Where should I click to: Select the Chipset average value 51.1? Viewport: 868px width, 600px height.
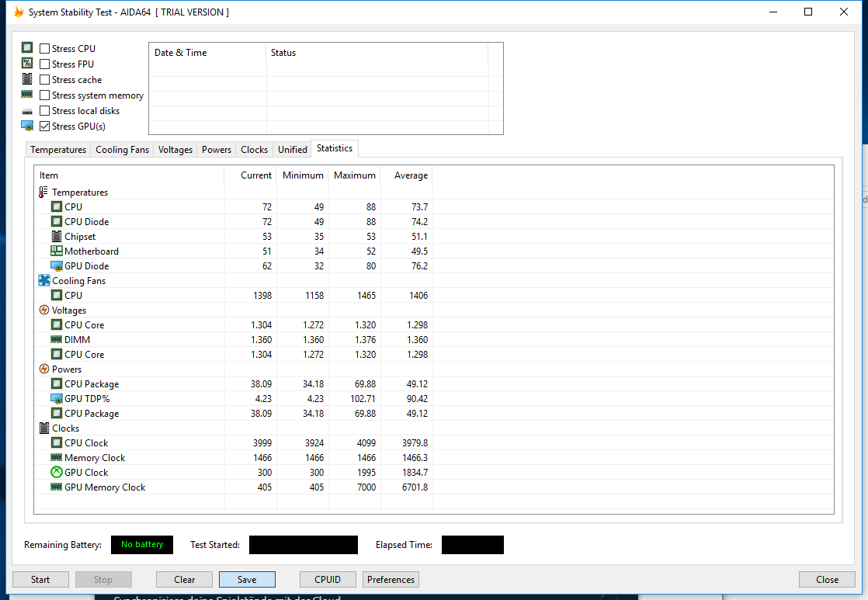click(x=419, y=236)
